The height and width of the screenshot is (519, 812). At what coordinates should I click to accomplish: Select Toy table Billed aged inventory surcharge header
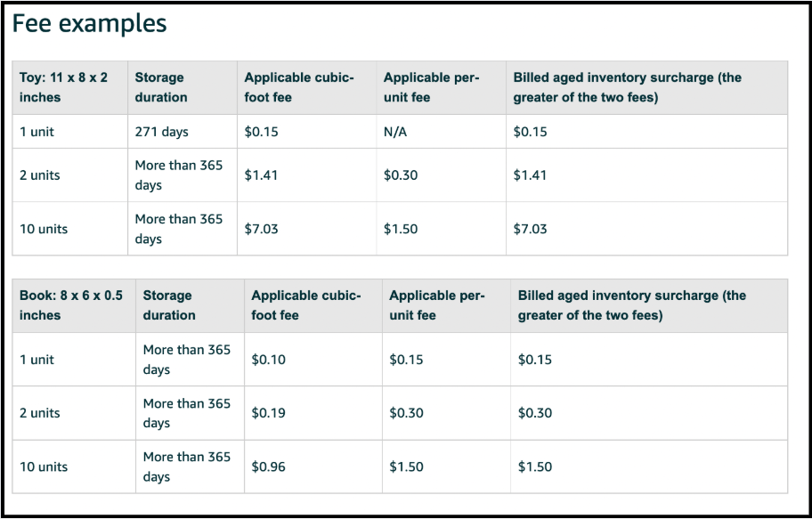[x=627, y=87]
